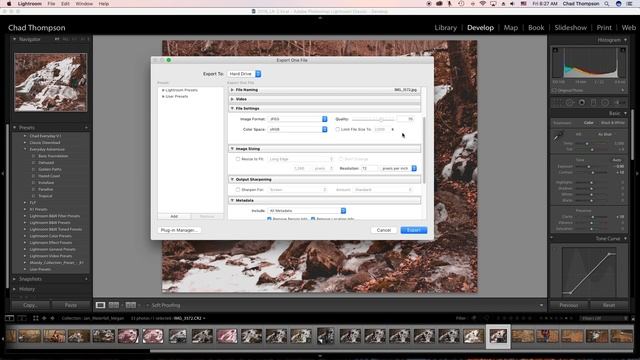This screenshot has height=360, width=640.
Task: Click the Paste button in the left panel
Action: (71, 305)
